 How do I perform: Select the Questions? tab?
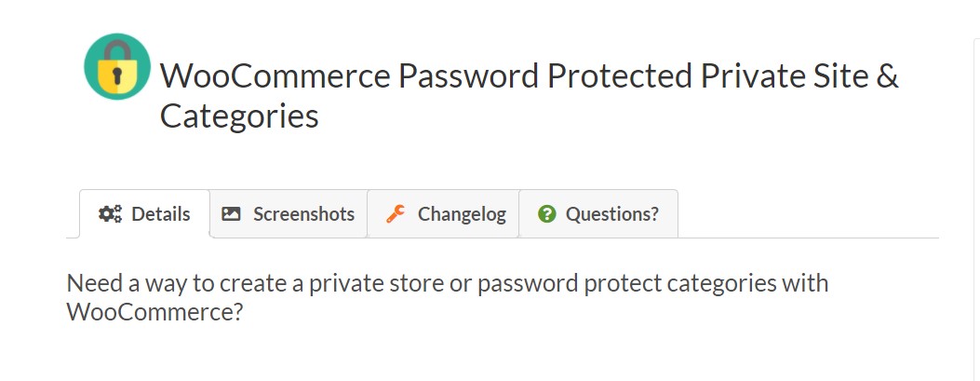[598, 214]
